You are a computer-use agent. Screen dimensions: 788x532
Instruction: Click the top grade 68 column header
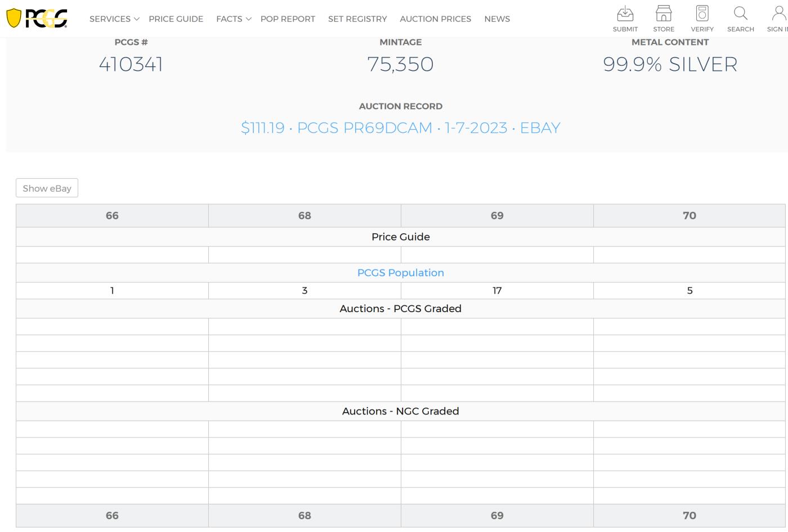coord(305,216)
